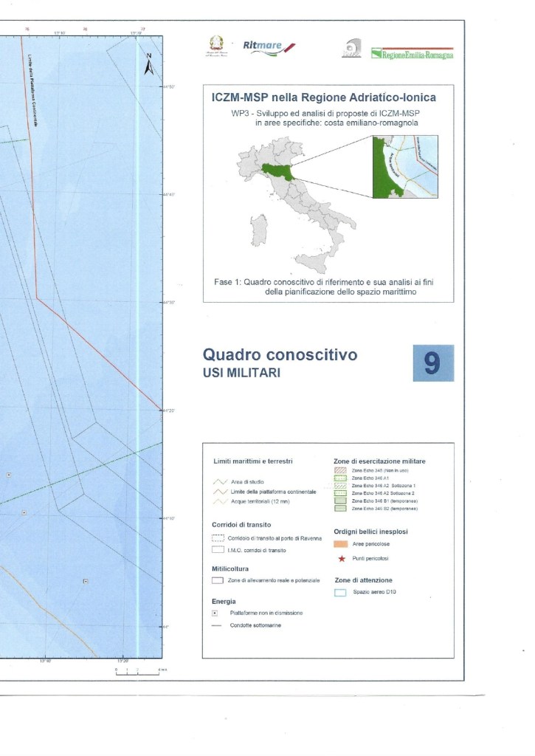Click the Regione Emilia-Romagna logo
The image size is (535, 756).
pyautogui.click(x=412, y=54)
